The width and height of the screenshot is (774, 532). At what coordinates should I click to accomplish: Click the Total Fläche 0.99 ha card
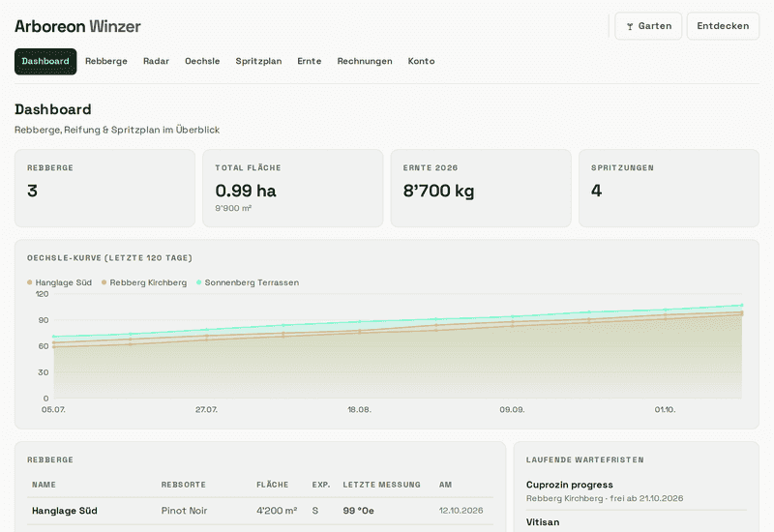293,188
